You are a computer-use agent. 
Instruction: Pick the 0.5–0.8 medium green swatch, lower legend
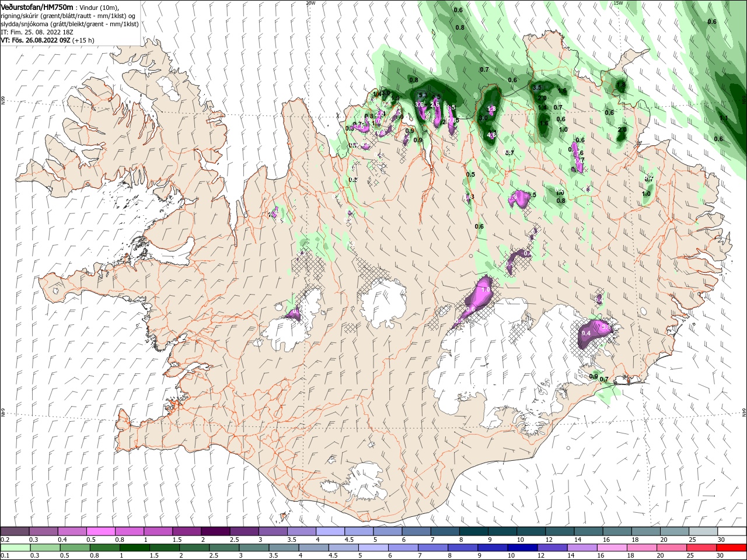click(75, 548)
